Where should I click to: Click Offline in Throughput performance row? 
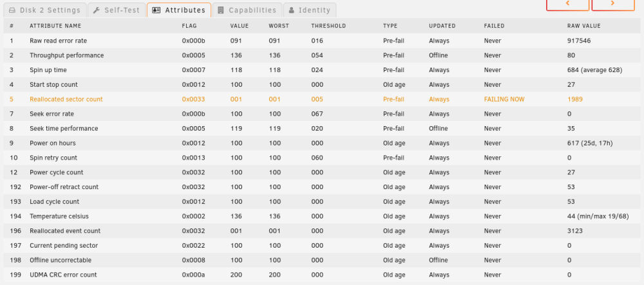[438, 55]
